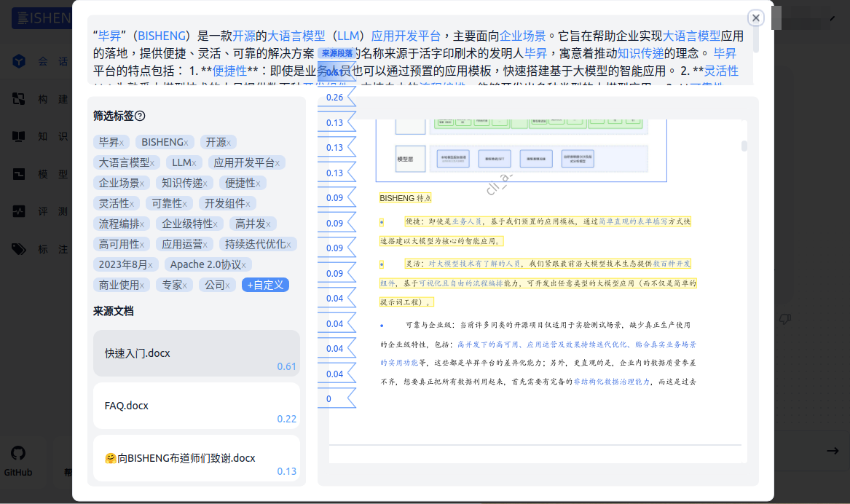Open 标注 in the background sidebar
The image size is (850, 504).
pos(42,249)
